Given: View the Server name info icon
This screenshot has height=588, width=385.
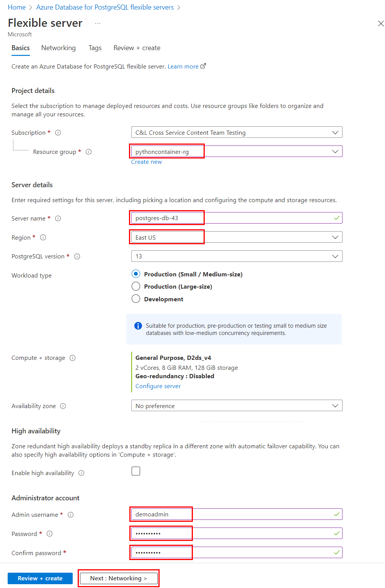Looking at the screenshot, I should pyautogui.click(x=58, y=218).
